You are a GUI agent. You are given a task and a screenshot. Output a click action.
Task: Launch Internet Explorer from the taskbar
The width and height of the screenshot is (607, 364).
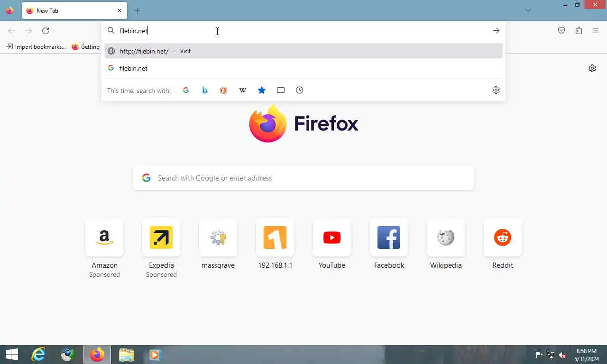(x=38, y=355)
